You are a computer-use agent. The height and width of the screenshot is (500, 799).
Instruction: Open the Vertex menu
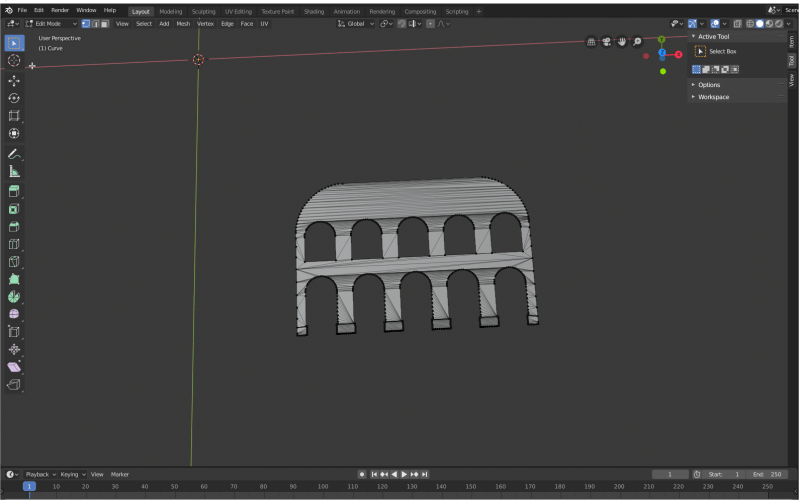pyautogui.click(x=205, y=23)
